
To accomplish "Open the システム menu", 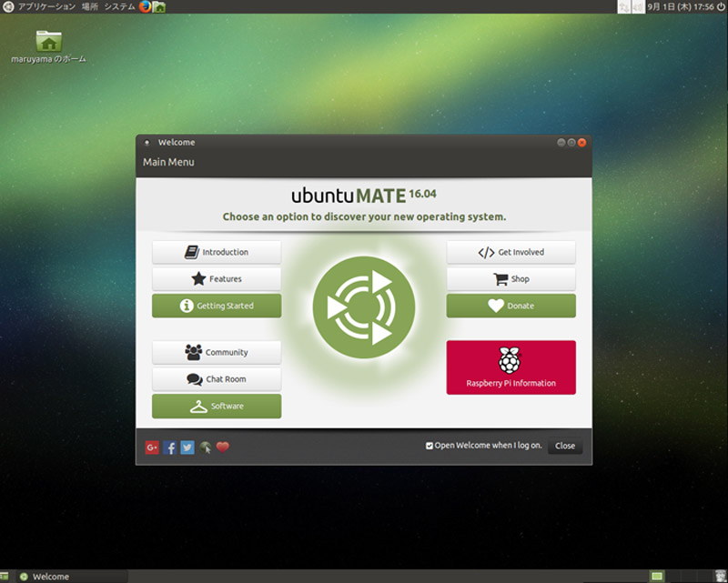I will tap(119, 6).
